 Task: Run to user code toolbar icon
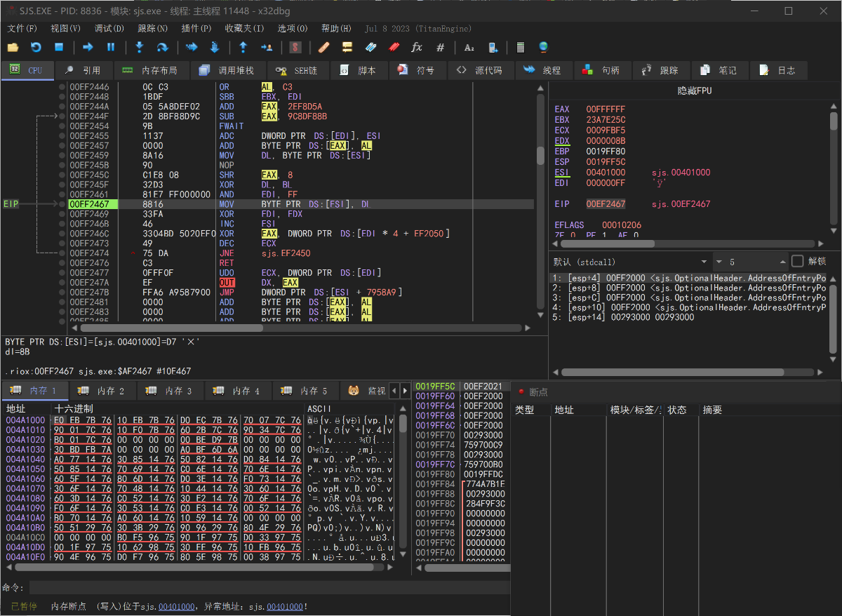(x=267, y=47)
